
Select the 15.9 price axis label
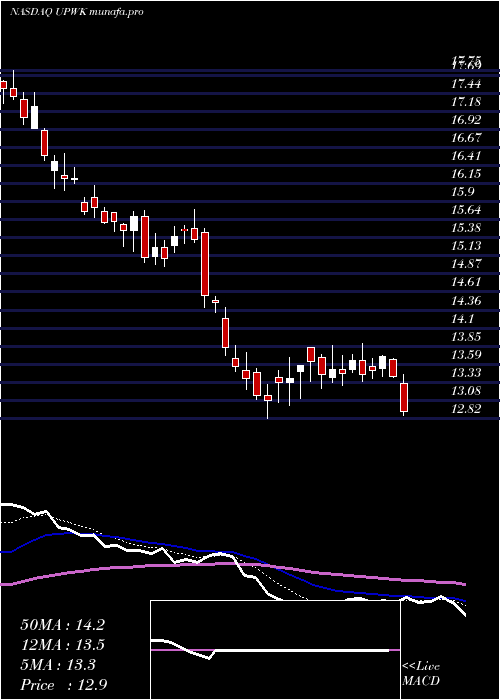pyautogui.click(x=462, y=192)
